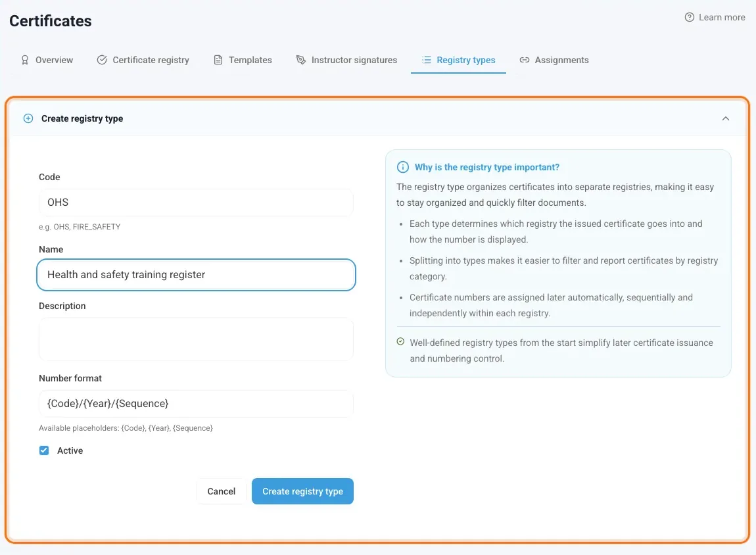Click the Description text area

pos(196,339)
